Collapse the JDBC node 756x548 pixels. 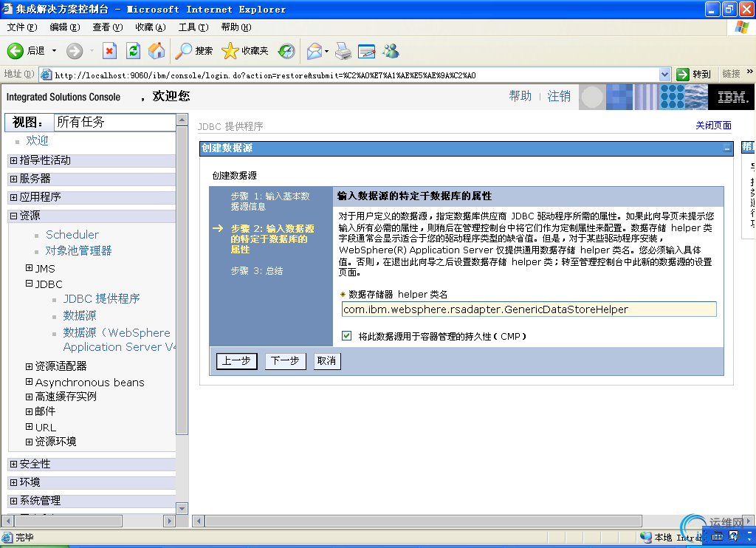tap(29, 284)
